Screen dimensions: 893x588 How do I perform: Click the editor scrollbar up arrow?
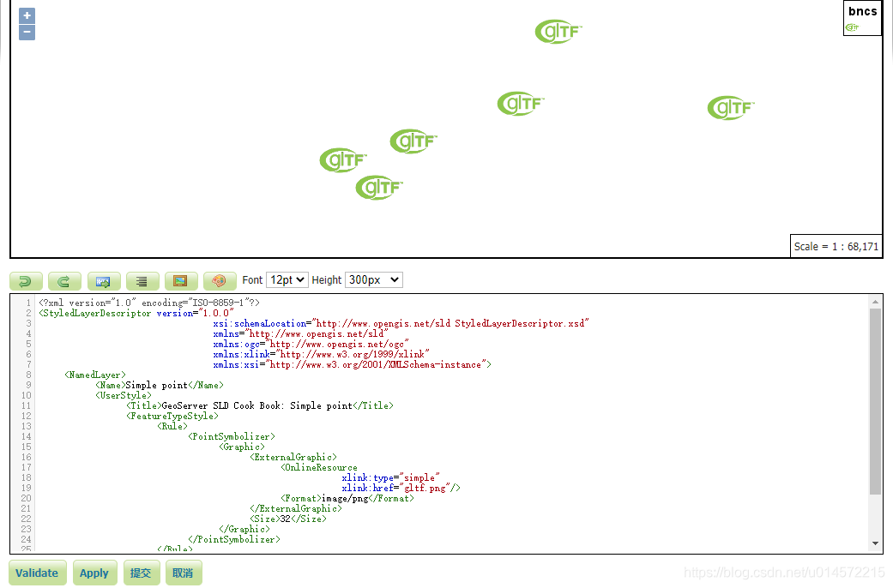[x=875, y=302]
